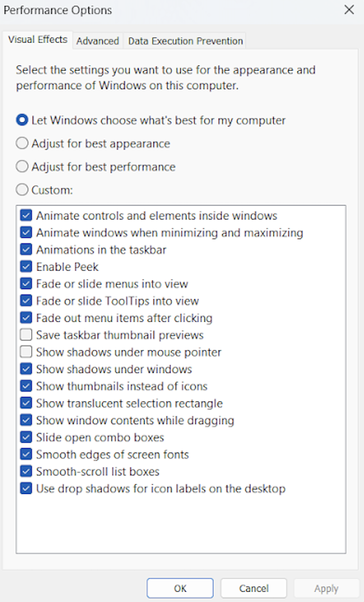Viewport: 364px width, 602px height.
Task: Enable Save taskbar thumbnail previews
Action: pos(26,335)
